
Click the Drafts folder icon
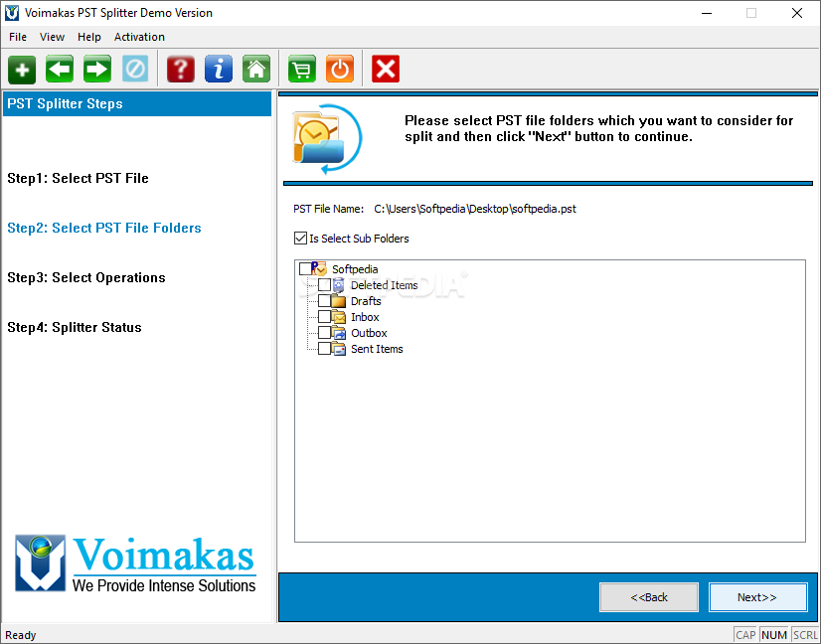(x=338, y=301)
